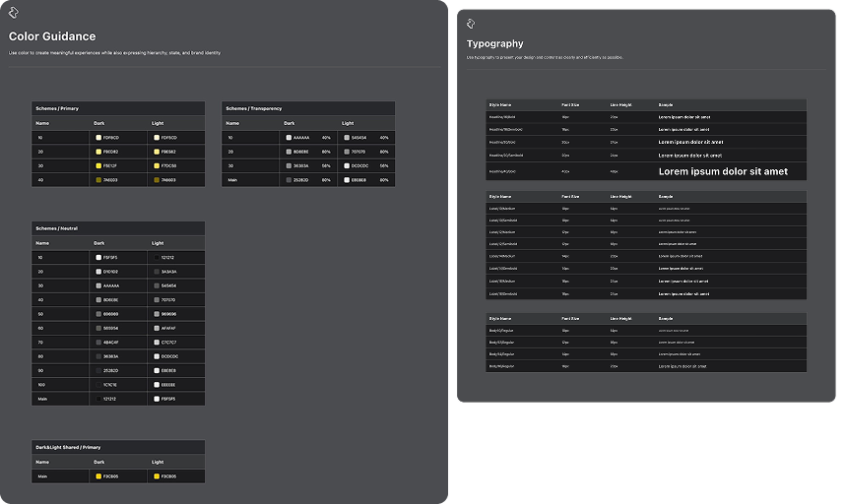Click the Typography description sentence

pos(545,57)
